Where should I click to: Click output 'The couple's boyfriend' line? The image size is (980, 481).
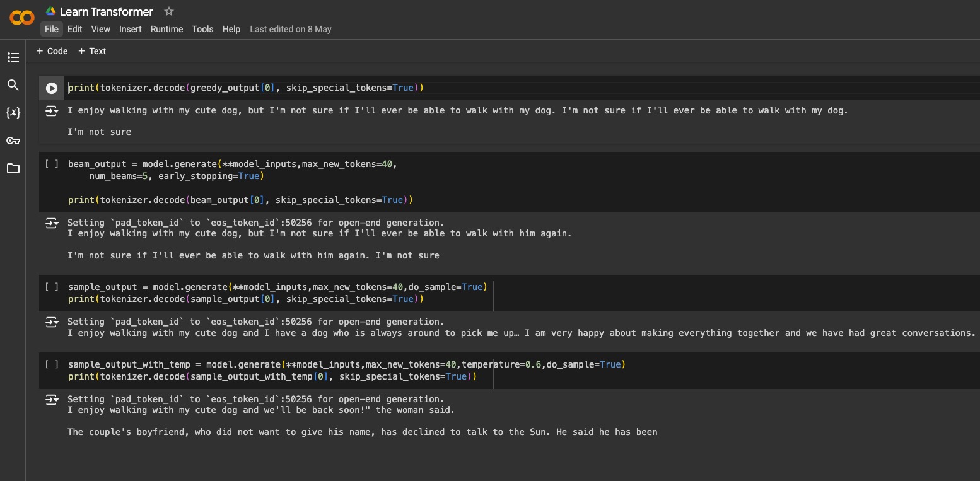363,432
